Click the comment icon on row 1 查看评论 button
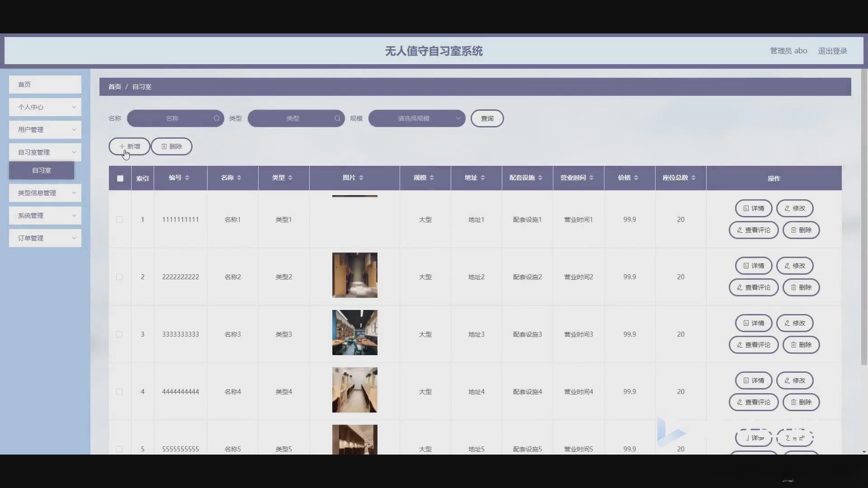 (x=740, y=230)
